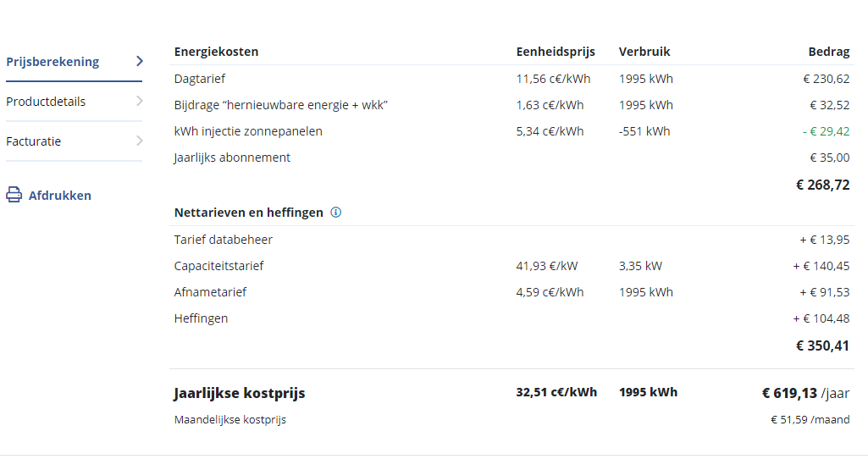Expand the Prijsberekening chevron arrow

tap(140, 62)
